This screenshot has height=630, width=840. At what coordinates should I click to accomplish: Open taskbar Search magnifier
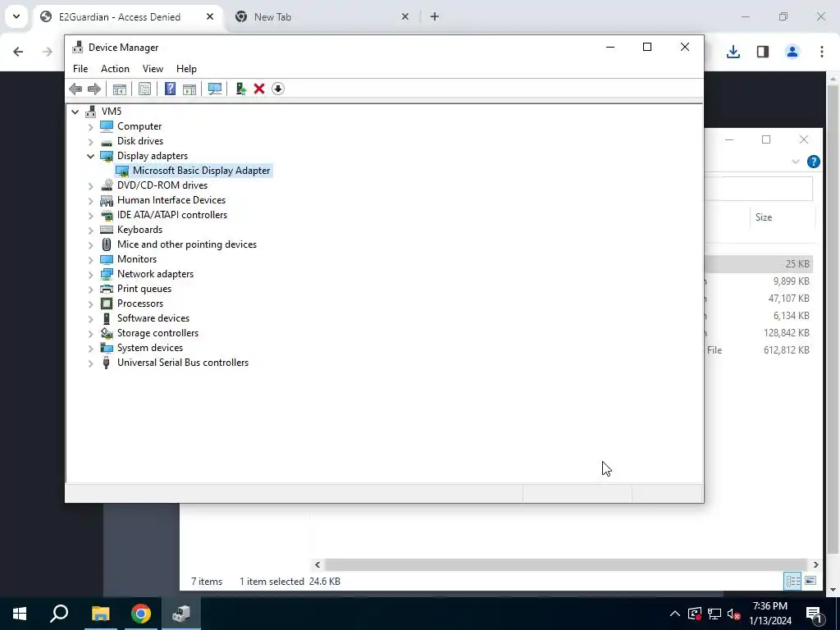(59, 614)
